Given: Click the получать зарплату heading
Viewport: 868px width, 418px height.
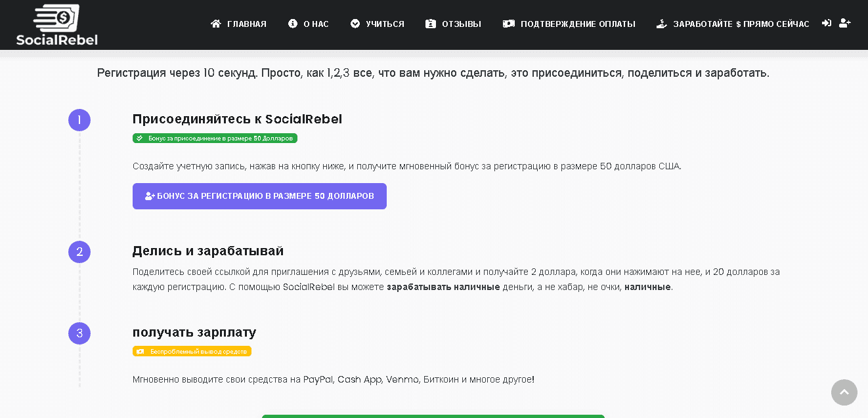Looking at the screenshot, I should pyautogui.click(x=194, y=333).
